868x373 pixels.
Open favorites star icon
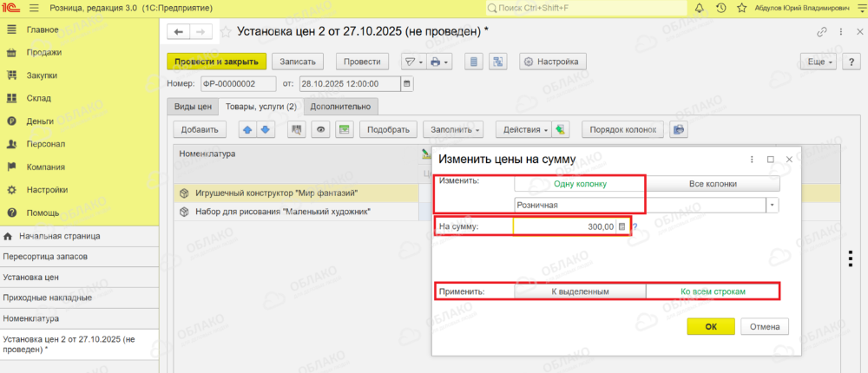[x=742, y=9]
